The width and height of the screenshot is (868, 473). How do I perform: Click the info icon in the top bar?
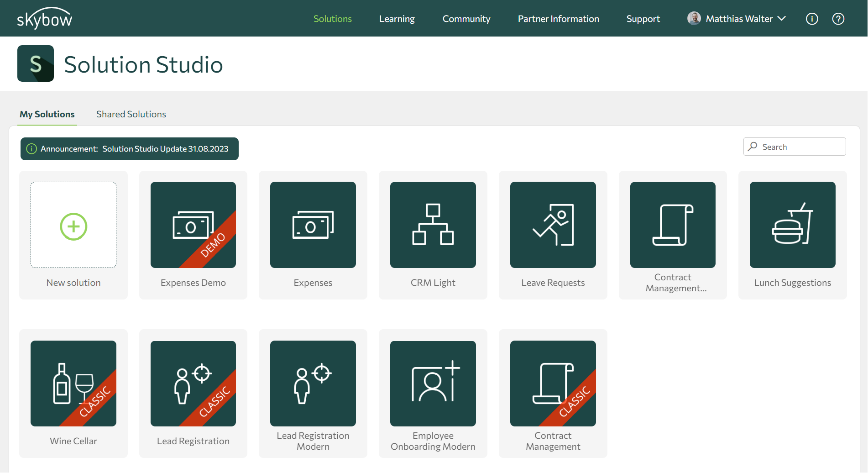coord(812,19)
